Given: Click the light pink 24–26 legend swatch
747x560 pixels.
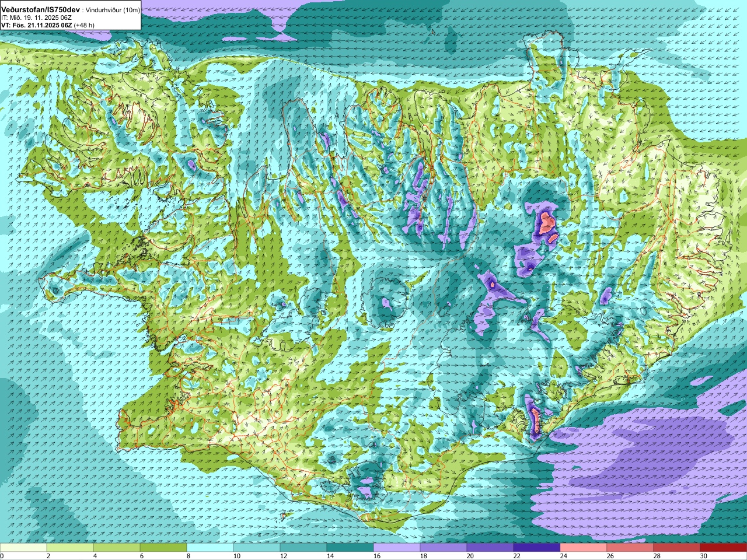Looking at the screenshot, I should pyautogui.click(x=584, y=548).
